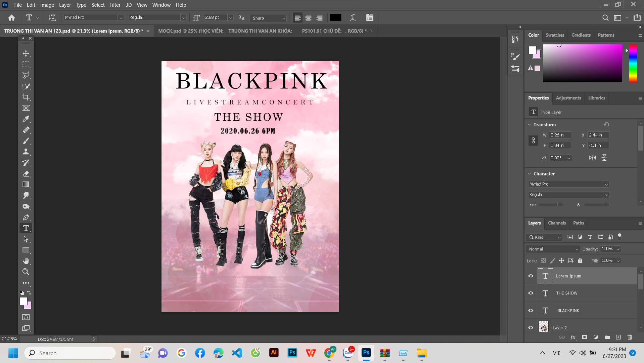Hide the Lorem Ipsum layer
The image size is (644, 363).
[x=531, y=276]
